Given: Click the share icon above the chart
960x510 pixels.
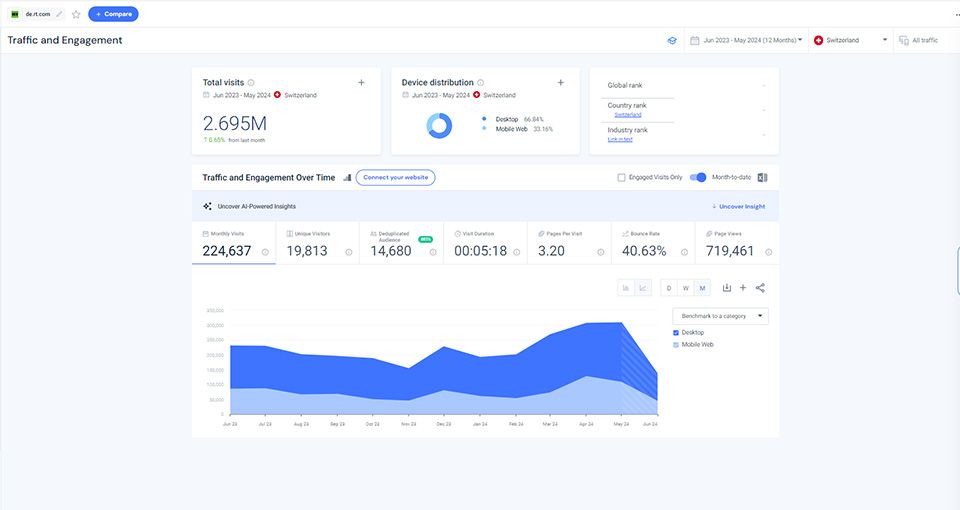Looking at the screenshot, I should 760,288.
